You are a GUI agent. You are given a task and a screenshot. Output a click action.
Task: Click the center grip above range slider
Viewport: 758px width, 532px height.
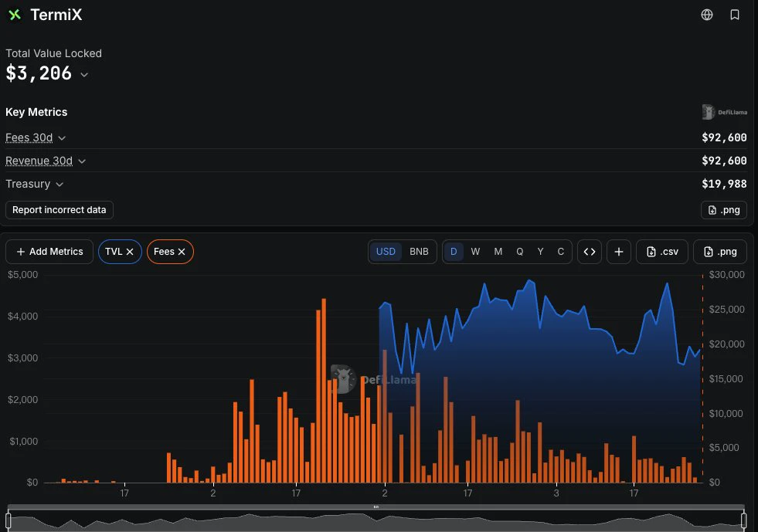tap(376, 507)
